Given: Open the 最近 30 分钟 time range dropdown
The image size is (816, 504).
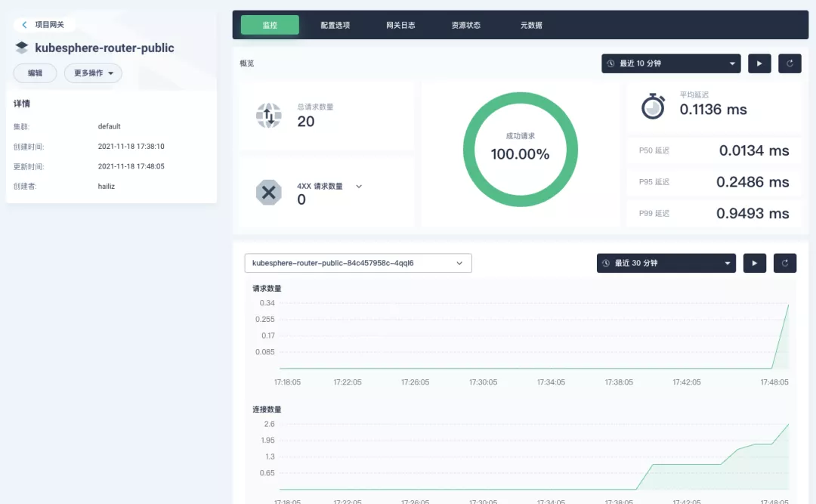Looking at the screenshot, I should 666,263.
